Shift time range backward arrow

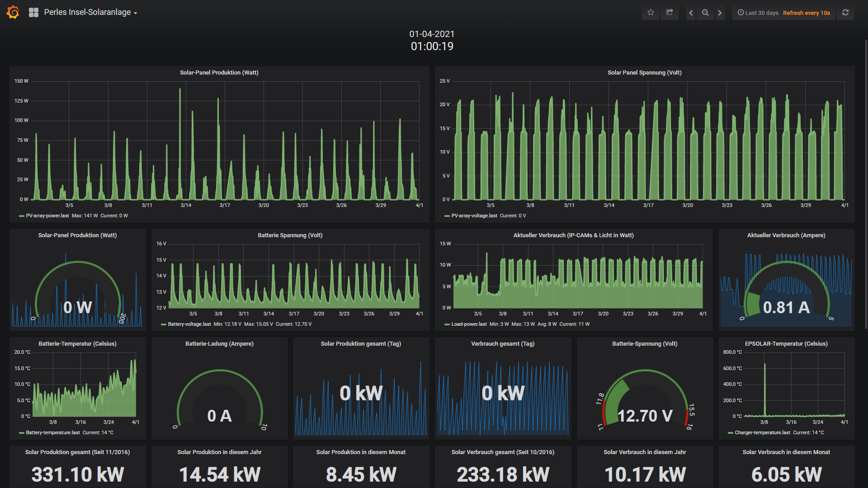(x=690, y=13)
